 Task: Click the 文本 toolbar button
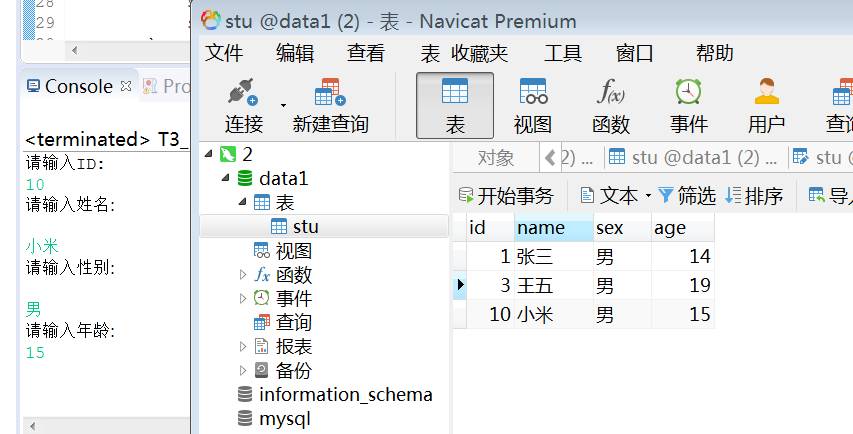[609, 195]
